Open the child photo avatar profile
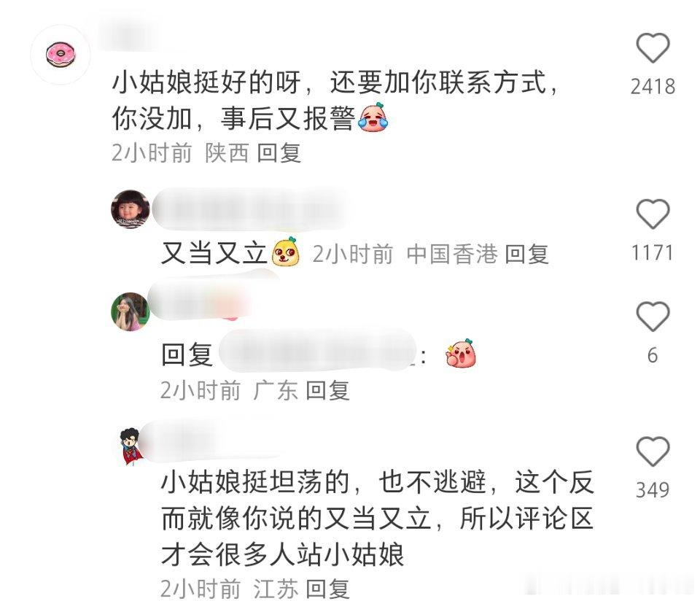700x601 pixels. (x=131, y=209)
